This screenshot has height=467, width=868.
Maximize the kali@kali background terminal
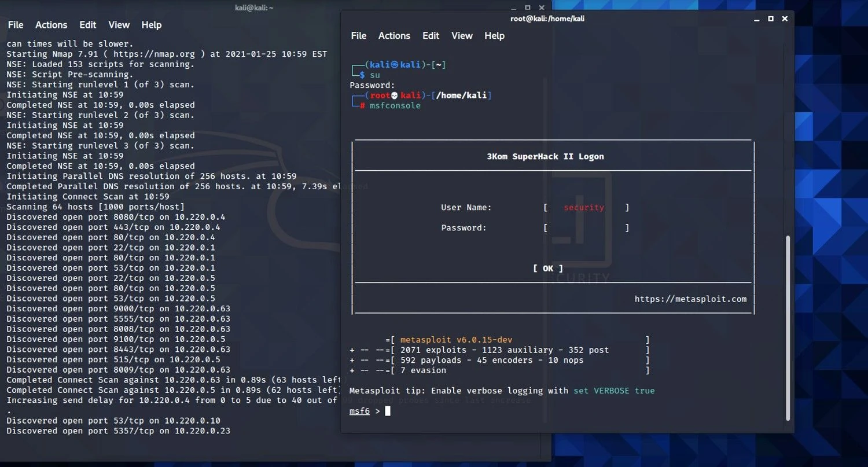click(x=528, y=8)
